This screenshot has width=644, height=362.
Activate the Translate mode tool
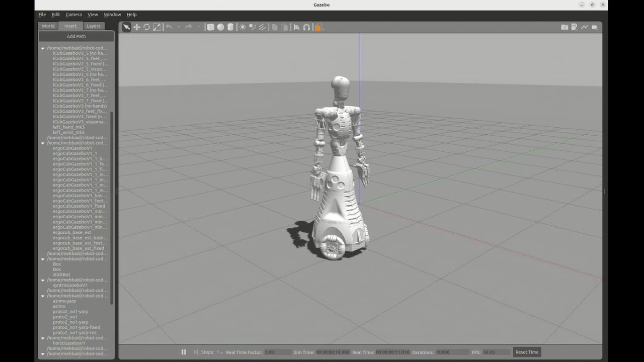pyautogui.click(x=136, y=27)
